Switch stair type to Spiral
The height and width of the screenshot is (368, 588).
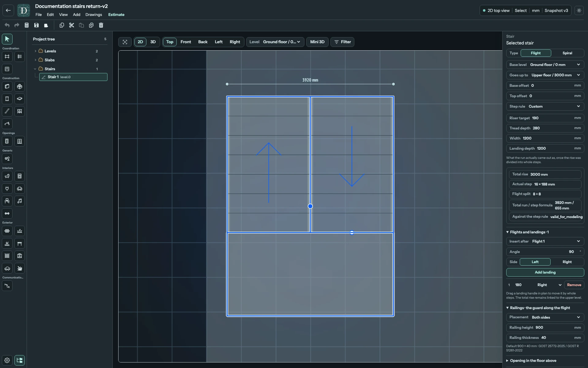tap(567, 53)
